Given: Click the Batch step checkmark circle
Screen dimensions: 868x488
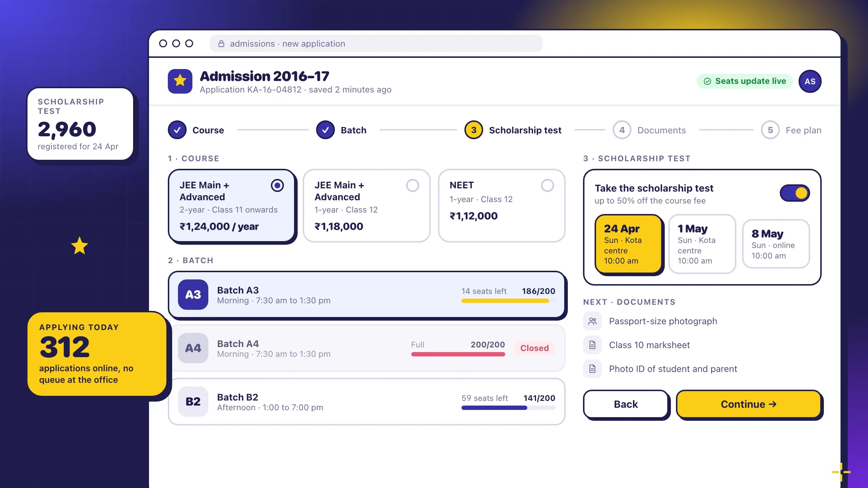Looking at the screenshot, I should [x=325, y=130].
